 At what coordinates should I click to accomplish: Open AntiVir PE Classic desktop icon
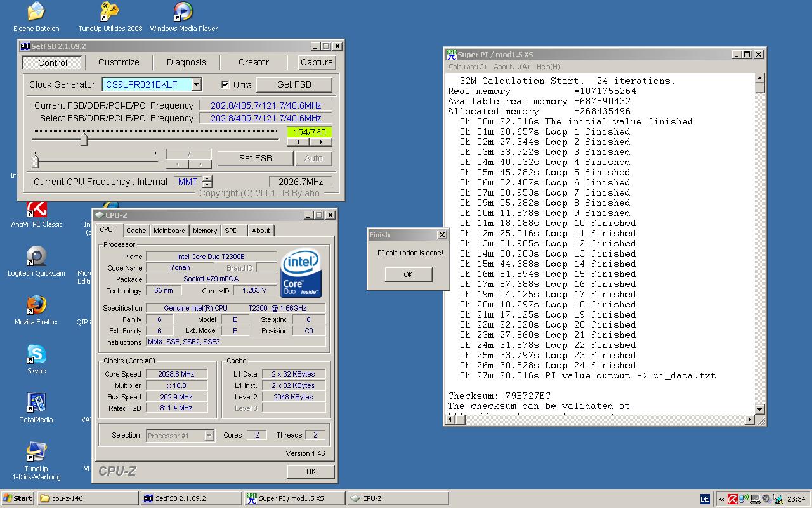tap(36, 214)
